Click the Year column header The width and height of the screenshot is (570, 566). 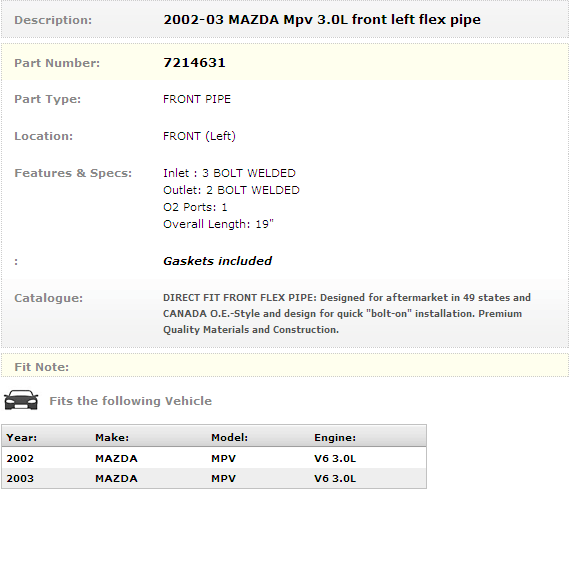pos(21,437)
